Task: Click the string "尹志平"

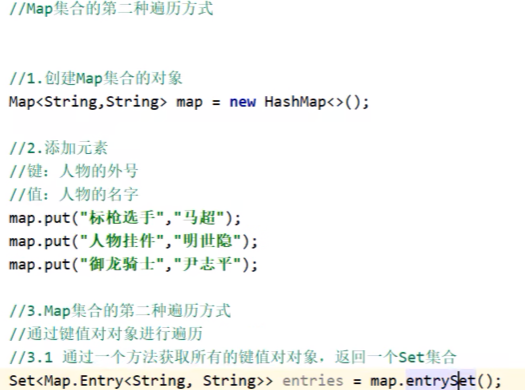Action: [x=208, y=264]
